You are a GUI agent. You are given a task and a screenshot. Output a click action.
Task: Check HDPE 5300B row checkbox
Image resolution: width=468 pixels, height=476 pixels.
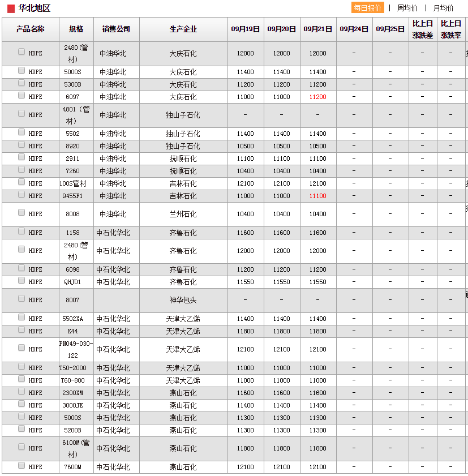(x=22, y=83)
